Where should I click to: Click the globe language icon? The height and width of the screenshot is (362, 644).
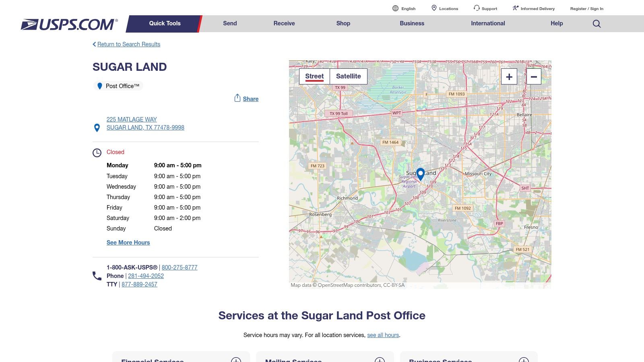click(395, 8)
